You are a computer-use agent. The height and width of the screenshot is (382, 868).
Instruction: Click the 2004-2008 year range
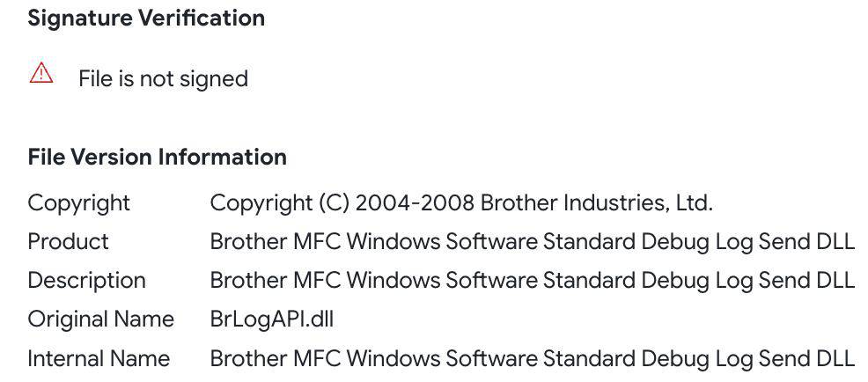coord(416,203)
